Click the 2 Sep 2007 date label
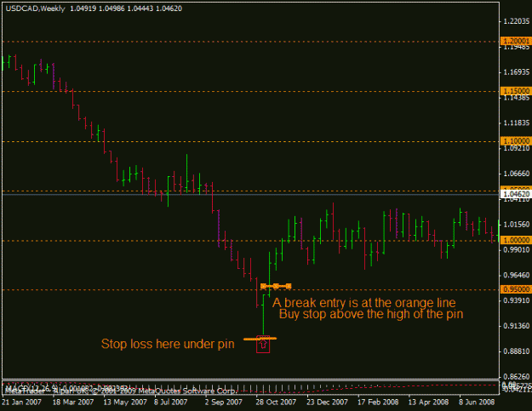This screenshot has width=532, height=411. tap(224, 402)
